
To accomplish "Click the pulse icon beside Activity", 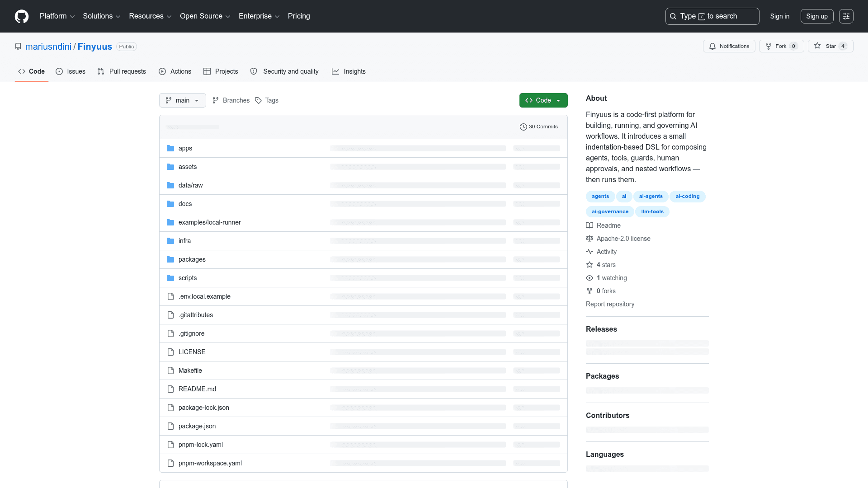I will [x=590, y=252].
